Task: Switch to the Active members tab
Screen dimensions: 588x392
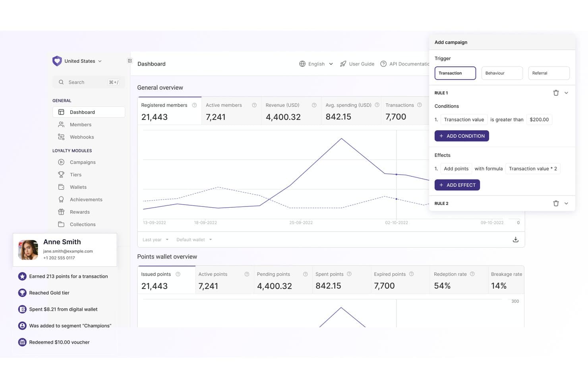Action: pyautogui.click(x=231, y=111)
